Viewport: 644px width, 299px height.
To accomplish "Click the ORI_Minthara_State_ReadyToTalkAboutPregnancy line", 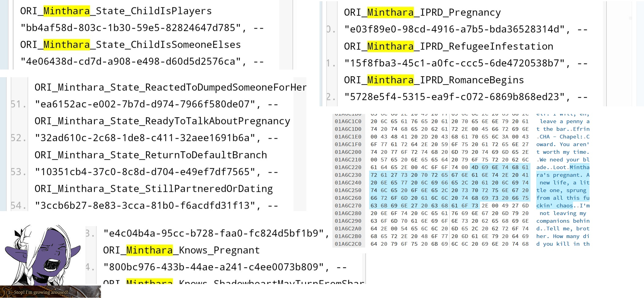I will click(x=162, y=121).
